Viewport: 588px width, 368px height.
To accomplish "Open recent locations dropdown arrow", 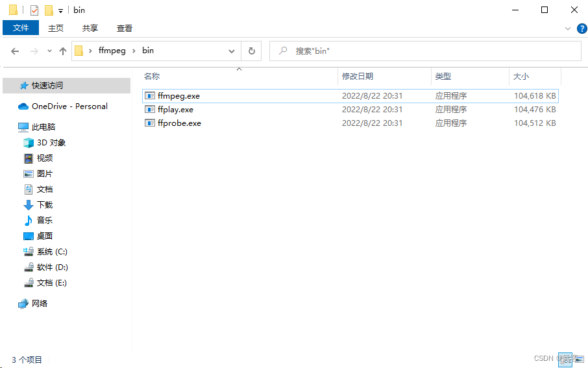I will point(49,51).
